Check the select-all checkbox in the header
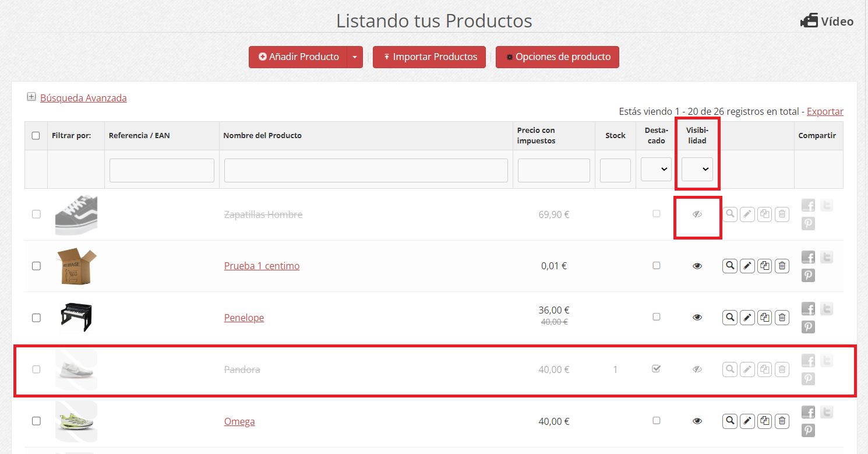Viewport: 868px width, 454px height. tap(36, 135)
